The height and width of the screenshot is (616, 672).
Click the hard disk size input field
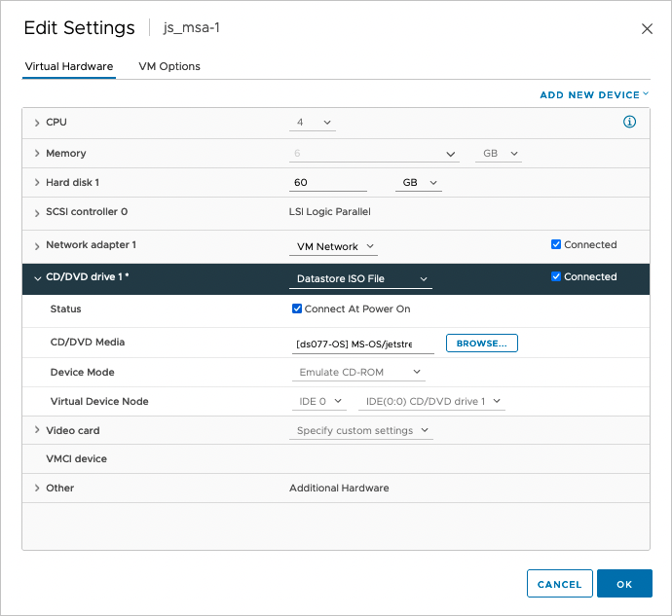coord(327,183)
